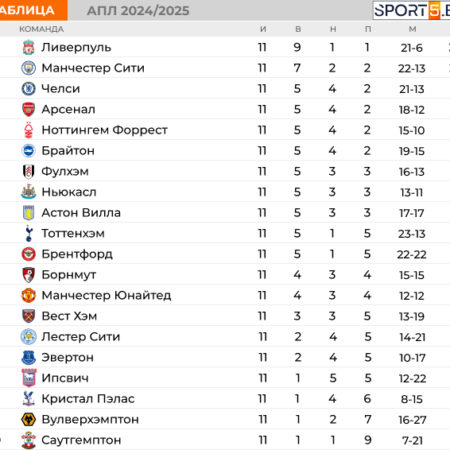Select the Newcastle club badge

click(29, 192)
